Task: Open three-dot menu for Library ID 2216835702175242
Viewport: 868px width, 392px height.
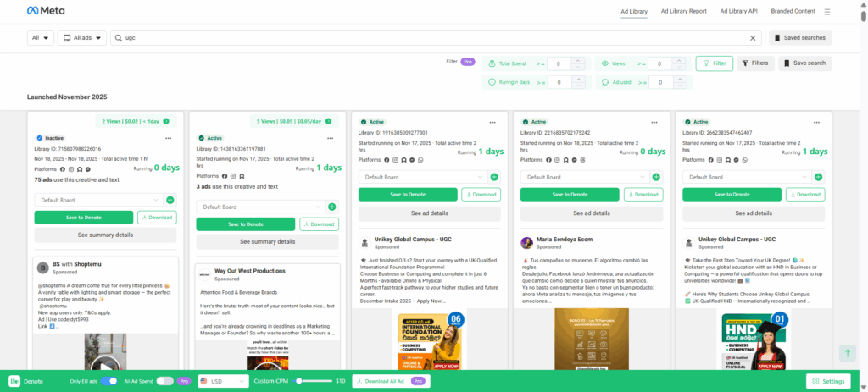Action: click(654, 122)
